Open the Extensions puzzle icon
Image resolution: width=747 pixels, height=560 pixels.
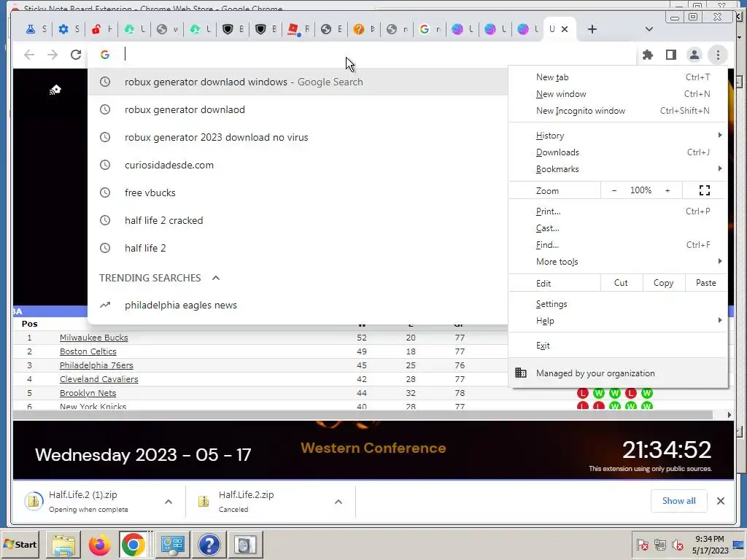648,55
